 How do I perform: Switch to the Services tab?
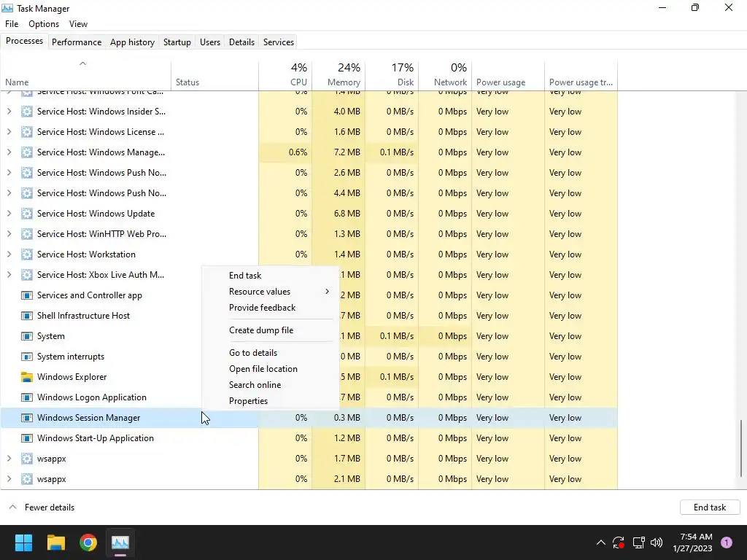279,42
